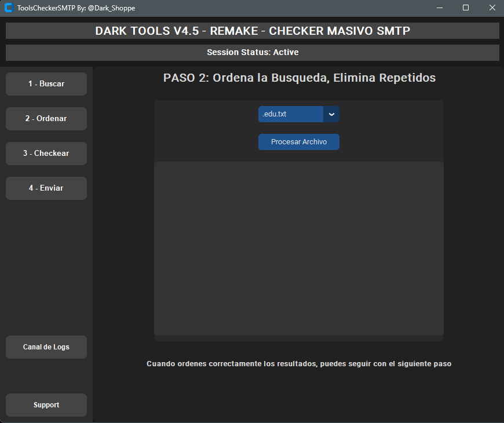Open the Canal de Logs panel
Screen dimensions: 504x423
point(46,347)
